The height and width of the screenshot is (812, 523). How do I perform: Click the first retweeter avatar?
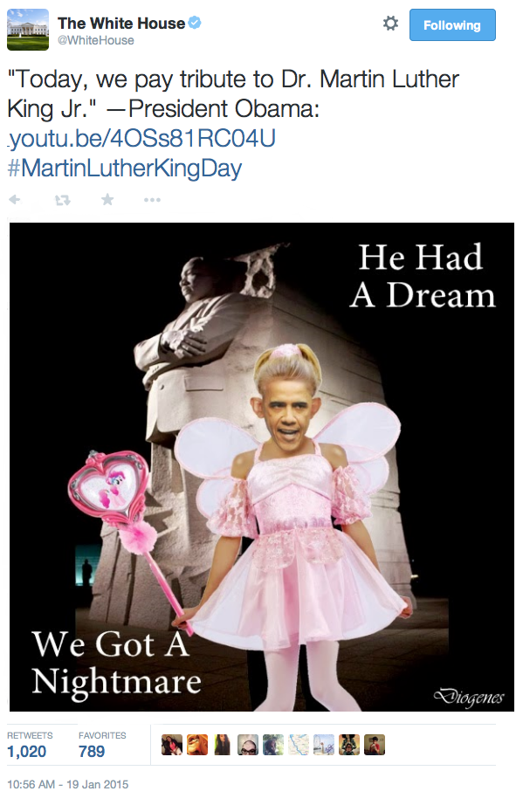pyautogui.click(x=172, y=745)
